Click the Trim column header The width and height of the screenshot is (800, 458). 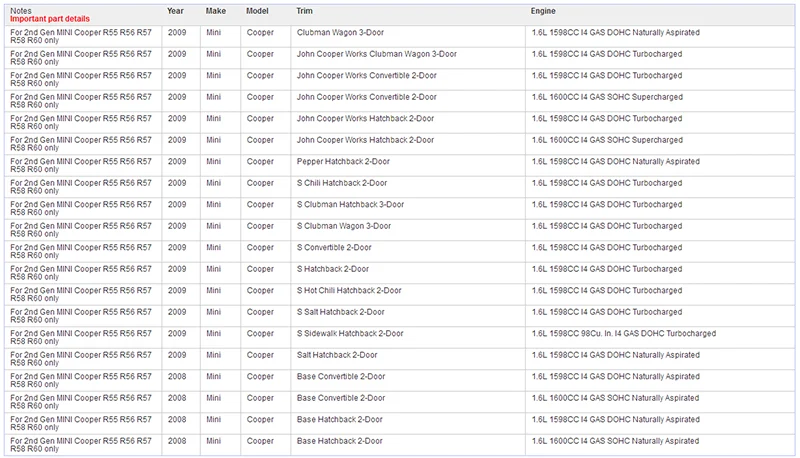[x=305, y=11]
